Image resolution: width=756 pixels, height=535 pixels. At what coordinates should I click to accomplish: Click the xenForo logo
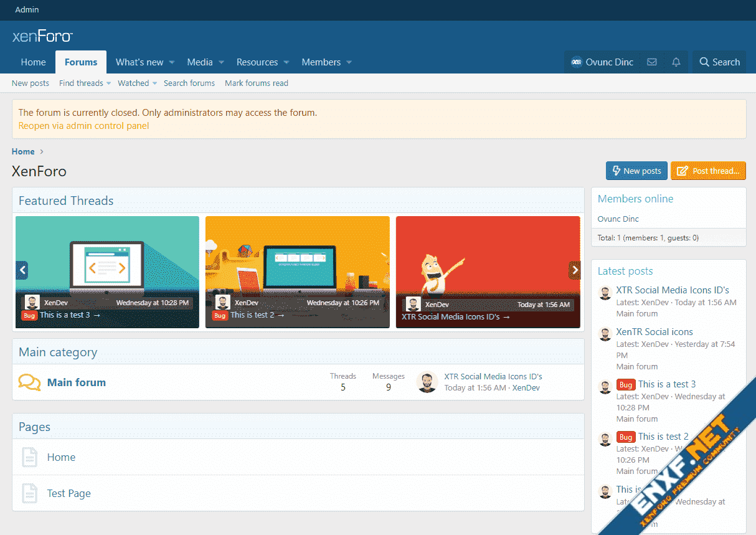tap(42, 36)
